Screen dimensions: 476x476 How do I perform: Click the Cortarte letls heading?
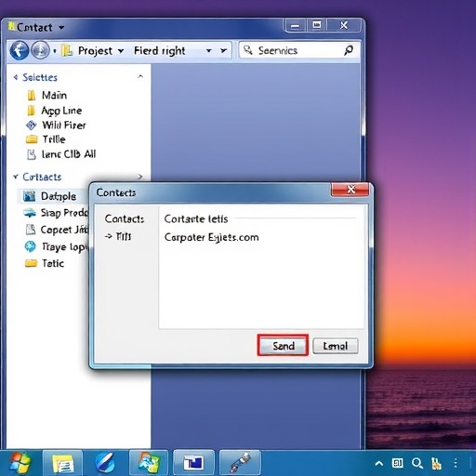(x=196, y=219)
